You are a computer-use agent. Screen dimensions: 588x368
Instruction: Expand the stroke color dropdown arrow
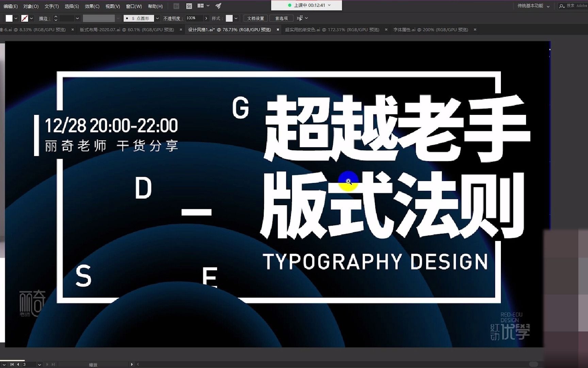(31, 18)
